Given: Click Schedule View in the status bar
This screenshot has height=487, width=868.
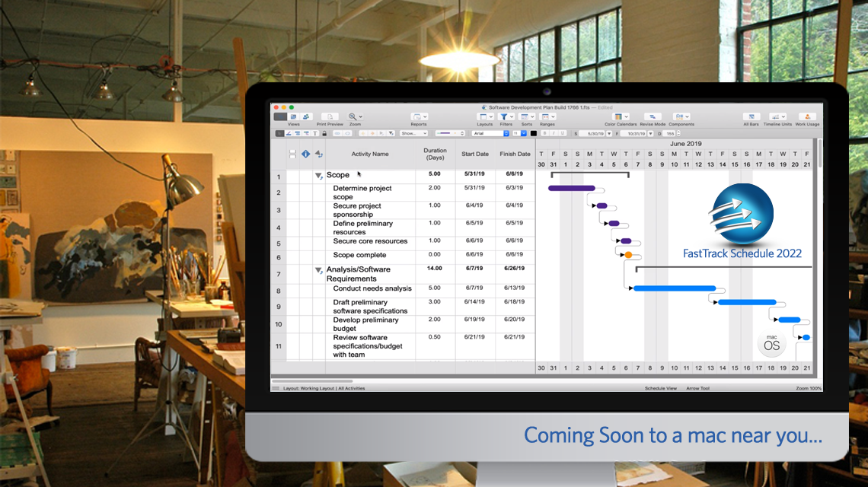Looking at the screenshot, I should (662, 388).
